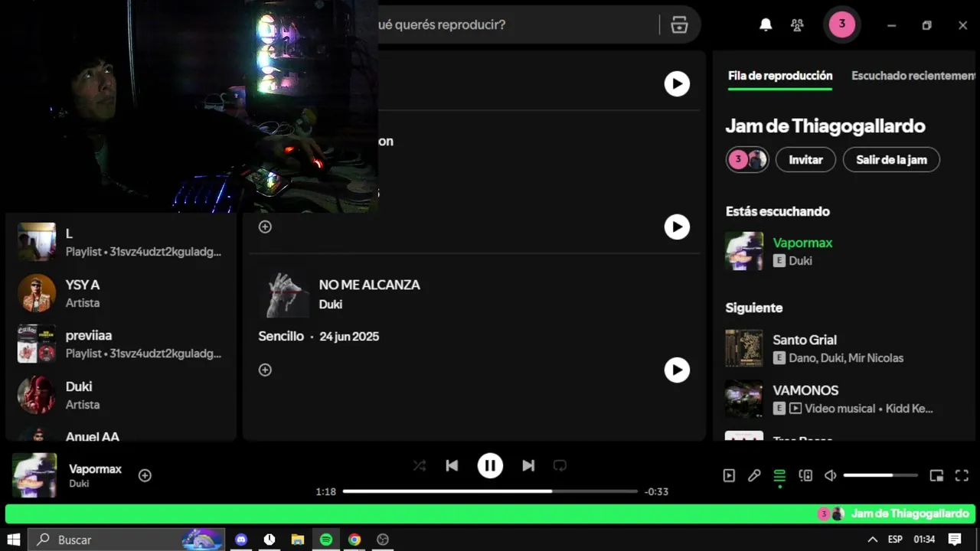
Task: Pause the current song
Action: coord(490,465)
